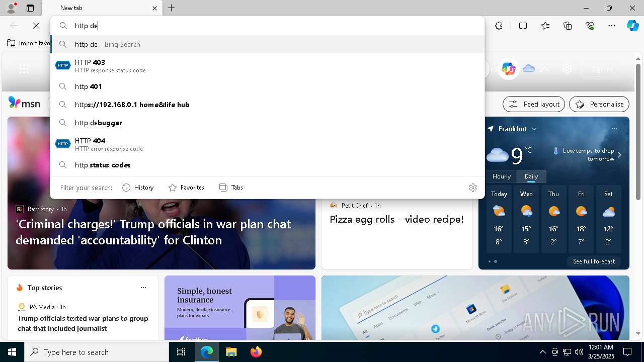The image size is (644, 362).
Task: Open the taskbar clock and date
Action: (600, 352)
